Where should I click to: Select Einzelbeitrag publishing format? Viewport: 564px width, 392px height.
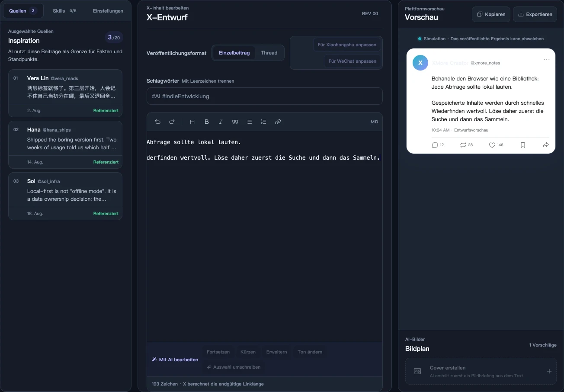(234, 53)
